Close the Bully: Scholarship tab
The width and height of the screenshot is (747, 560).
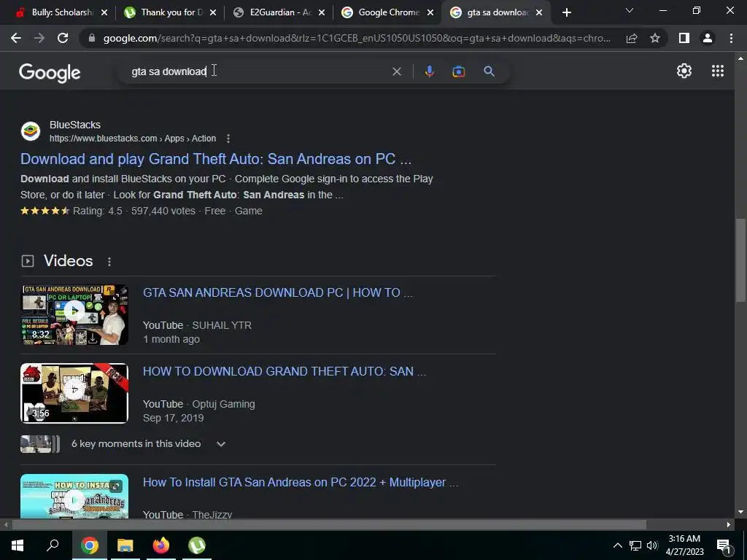104,12
